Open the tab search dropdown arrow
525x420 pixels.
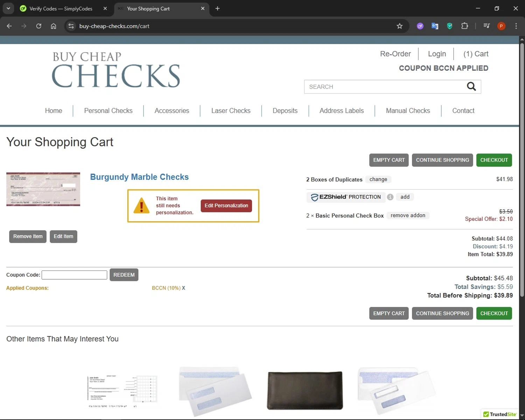tap(8, 8)
